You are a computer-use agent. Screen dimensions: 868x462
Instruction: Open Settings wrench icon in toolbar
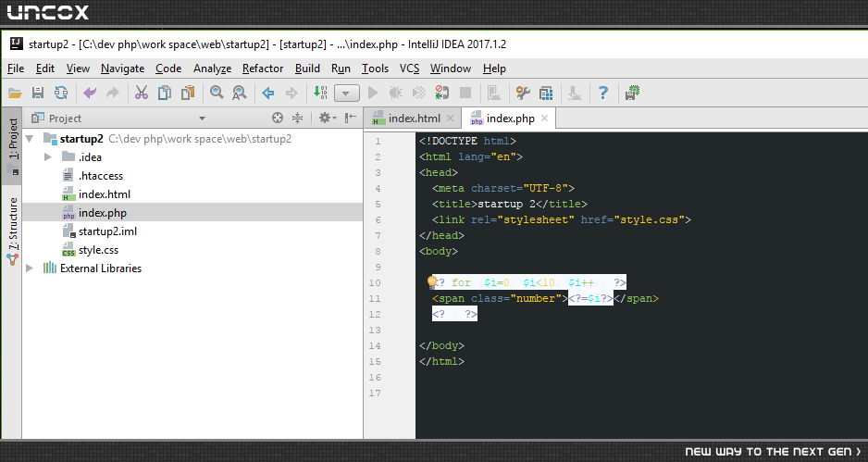click(523, 94)
